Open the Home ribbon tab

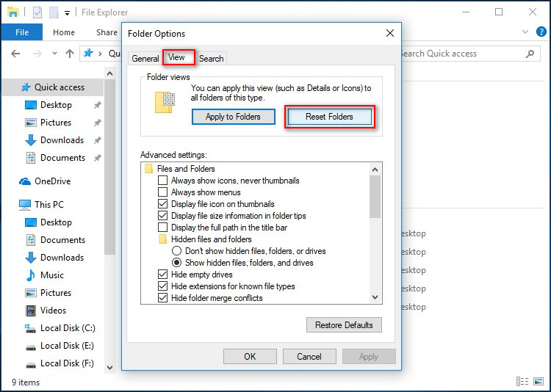tap(64, 32)
